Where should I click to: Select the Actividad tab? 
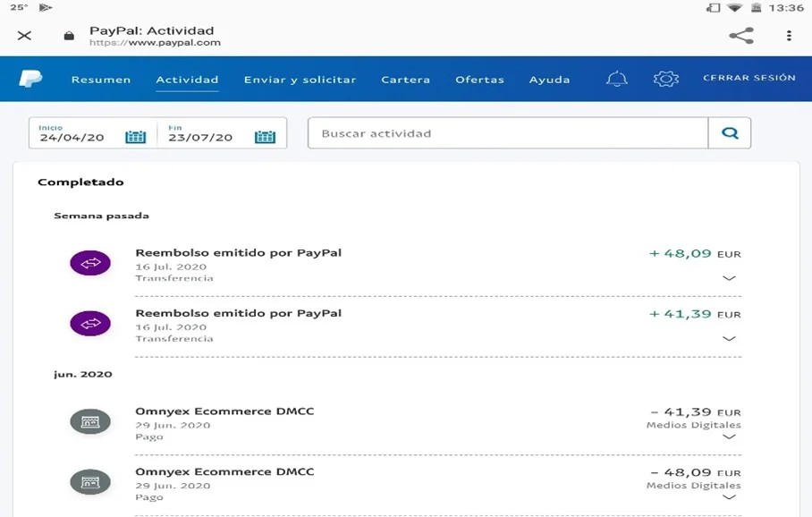coord(187,80)
